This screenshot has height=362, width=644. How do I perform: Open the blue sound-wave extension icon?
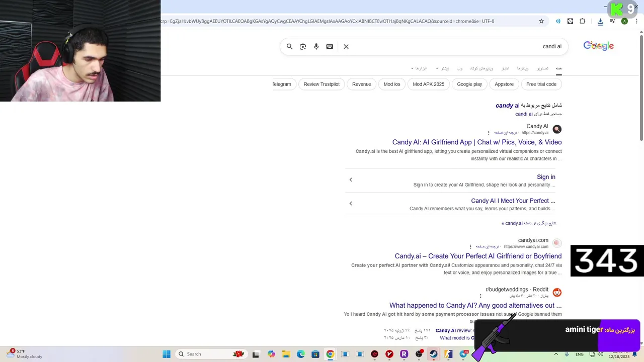(x=558, y=21)
